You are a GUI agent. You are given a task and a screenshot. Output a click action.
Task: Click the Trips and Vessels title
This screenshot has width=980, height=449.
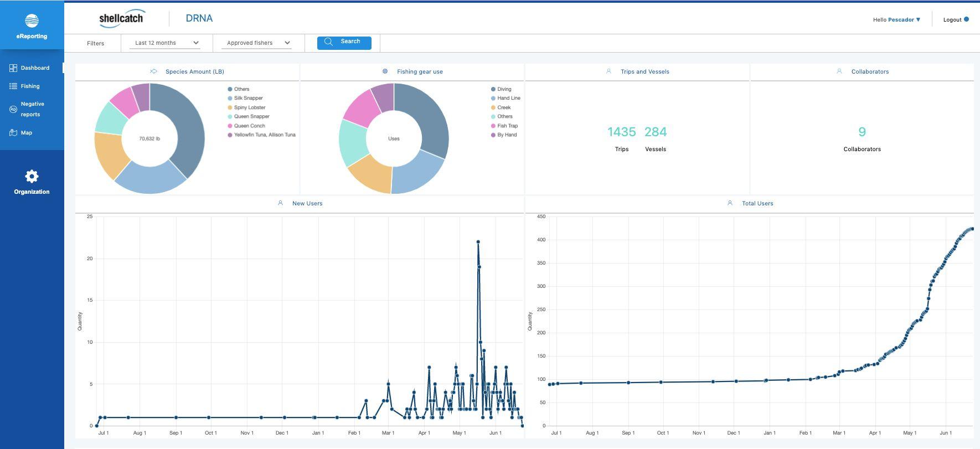point(645,71)
